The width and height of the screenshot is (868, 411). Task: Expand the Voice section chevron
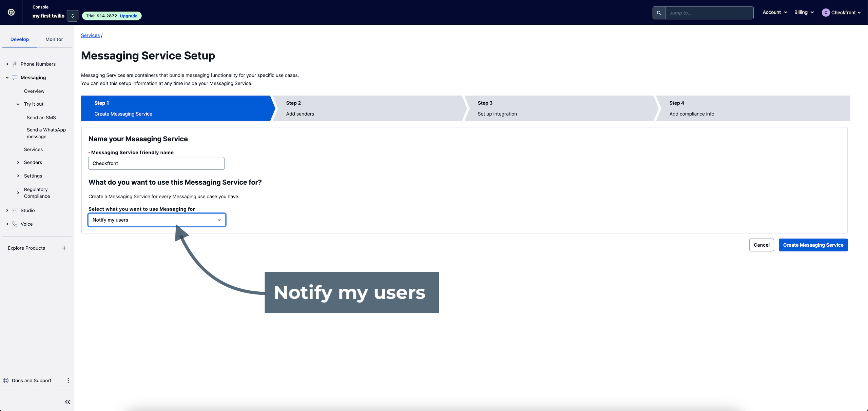[7, 224]
